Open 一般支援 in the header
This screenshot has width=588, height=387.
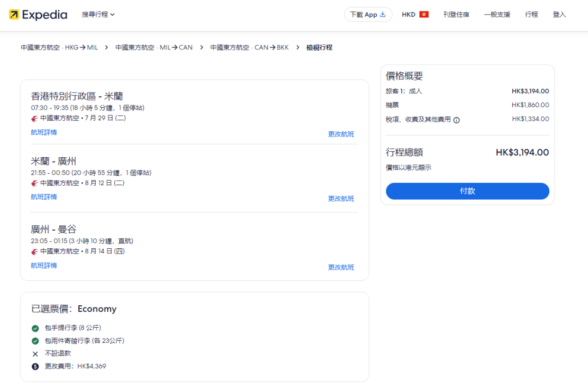(497, 15)
